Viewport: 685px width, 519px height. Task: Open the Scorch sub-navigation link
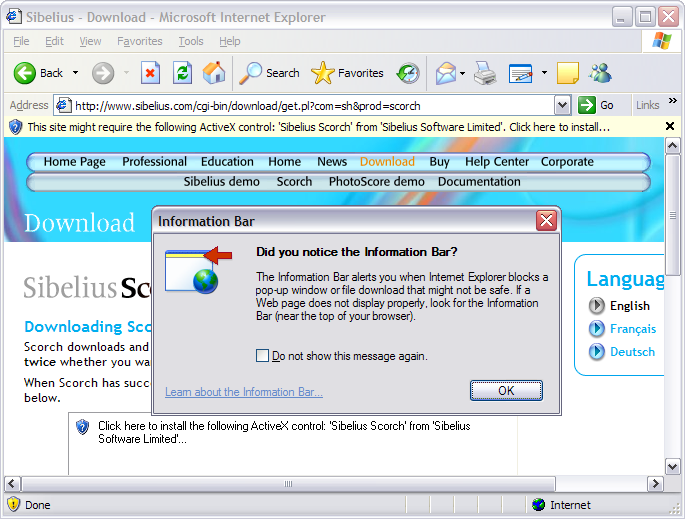pos(294,181)
